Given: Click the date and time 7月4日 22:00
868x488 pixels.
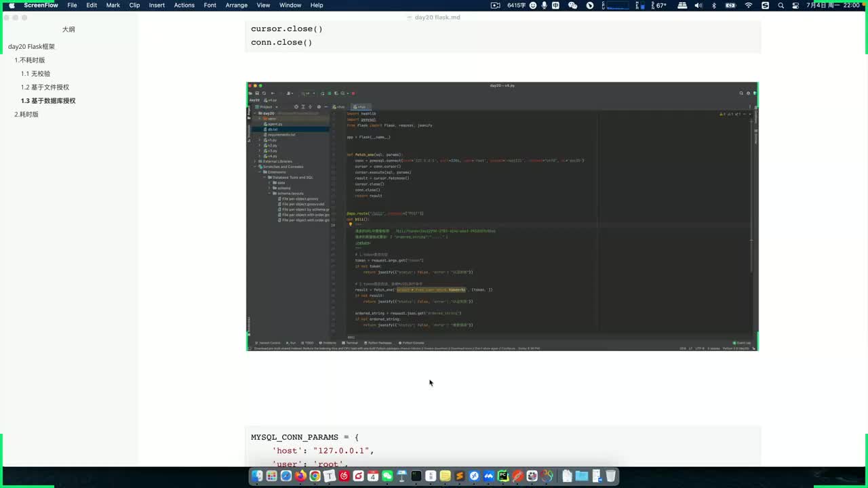Looking at the screenshot, I should pos(833,5).
